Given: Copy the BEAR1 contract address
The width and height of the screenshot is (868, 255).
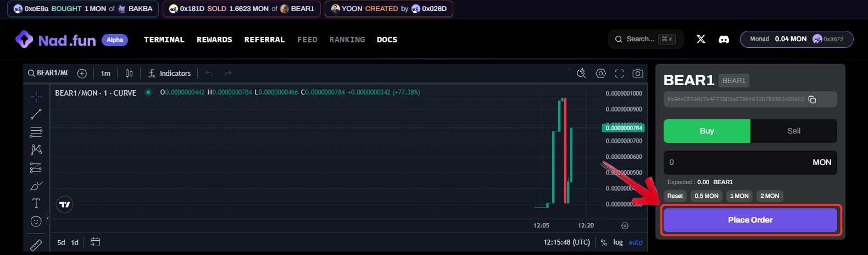Looking at the screenshot, I should click(812, 99).
